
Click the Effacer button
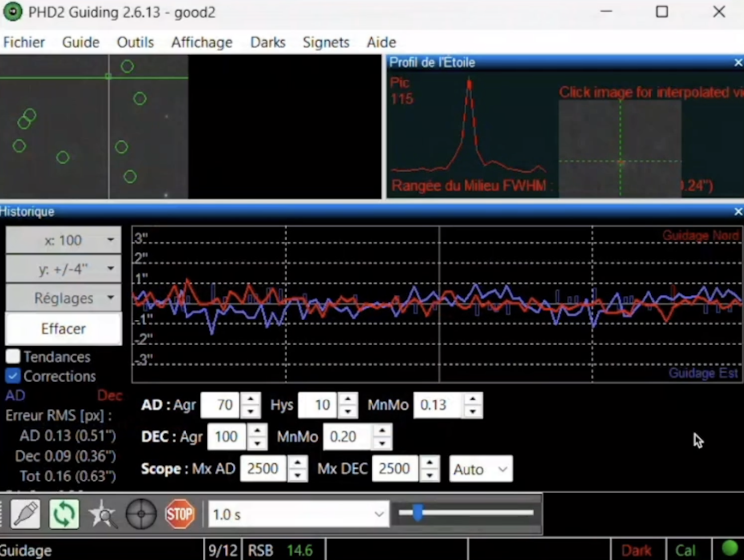click(63, 328)
